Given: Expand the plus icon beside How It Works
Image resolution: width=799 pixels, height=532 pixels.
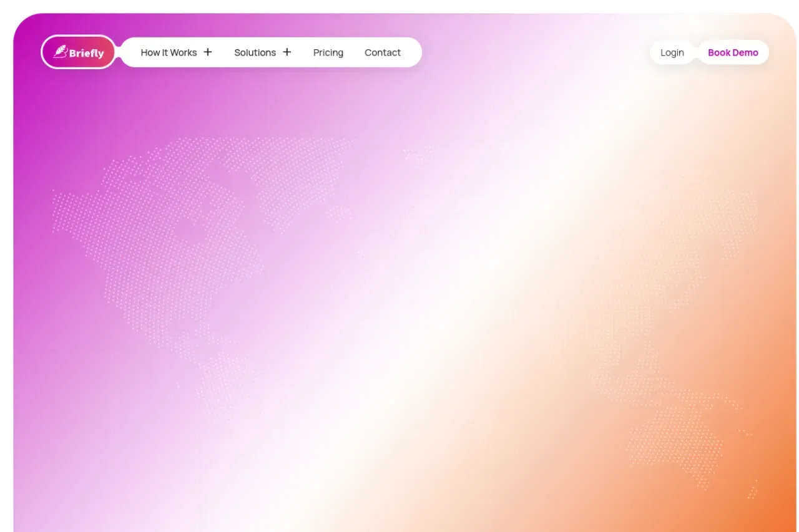Looking at the screenshot, I should pos(208,52).
